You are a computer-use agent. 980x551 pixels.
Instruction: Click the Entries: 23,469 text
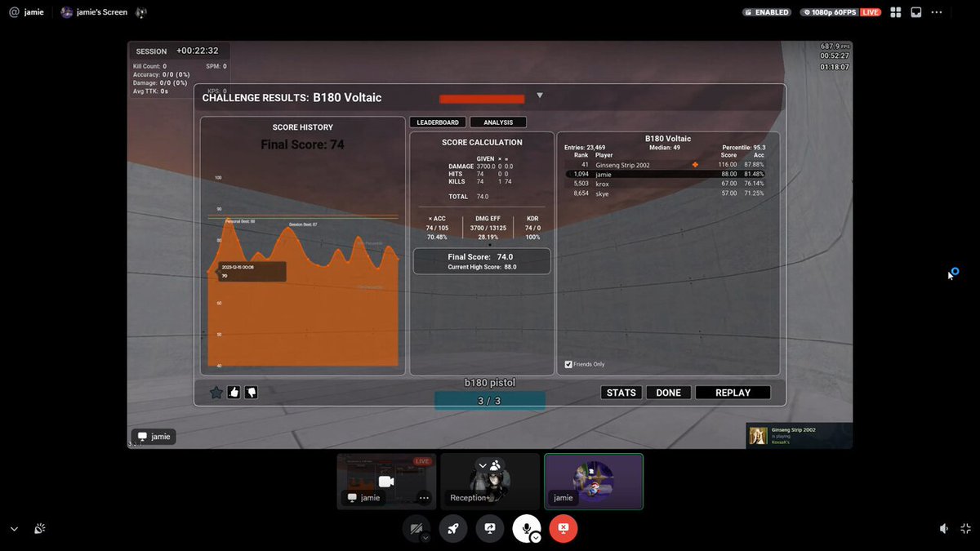[x=585, y=148]
